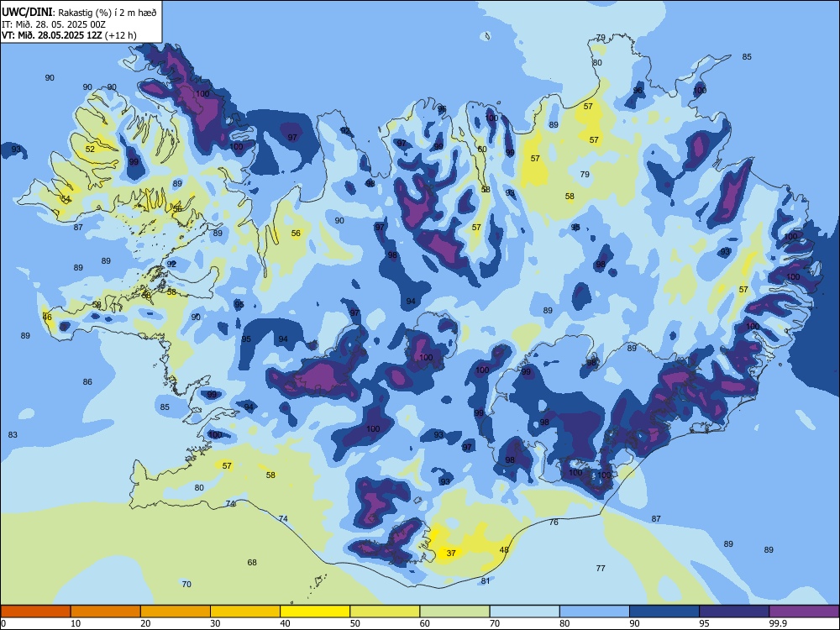Click the humidity value 37 on the map
The width and height of the screenshot is (840, 630).
pyautogui.click(x=451, y=553)
